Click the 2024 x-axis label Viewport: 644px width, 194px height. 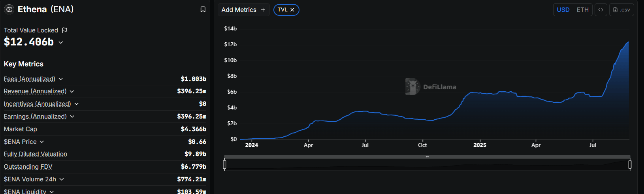(x=252, y=145)
